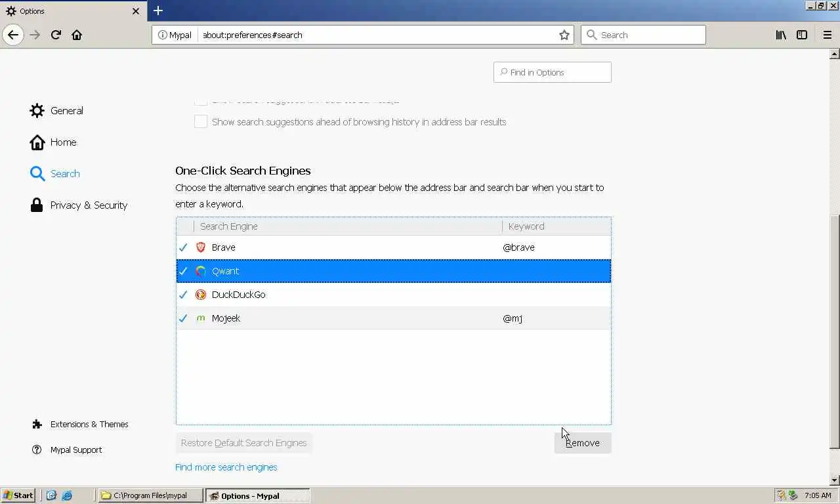Click the Search Engine column header
The width and height of the screenshot is (840, 504).
click(x=348, y=226)
